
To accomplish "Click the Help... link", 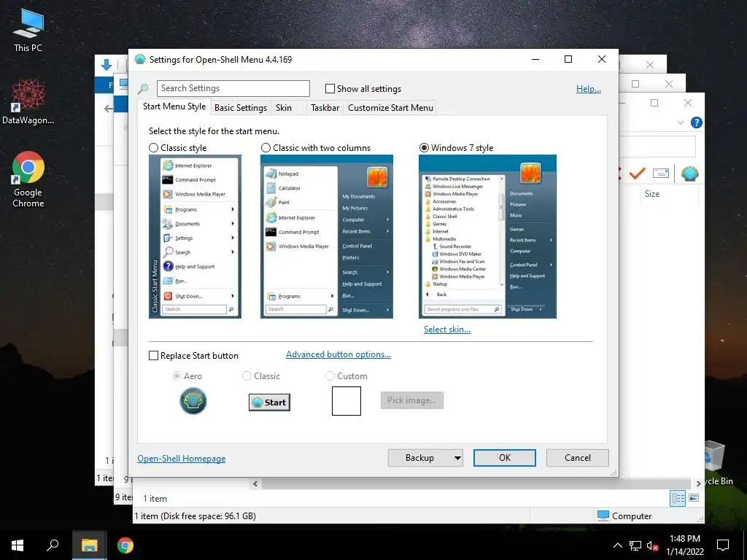I will click(x=589, y=88).
